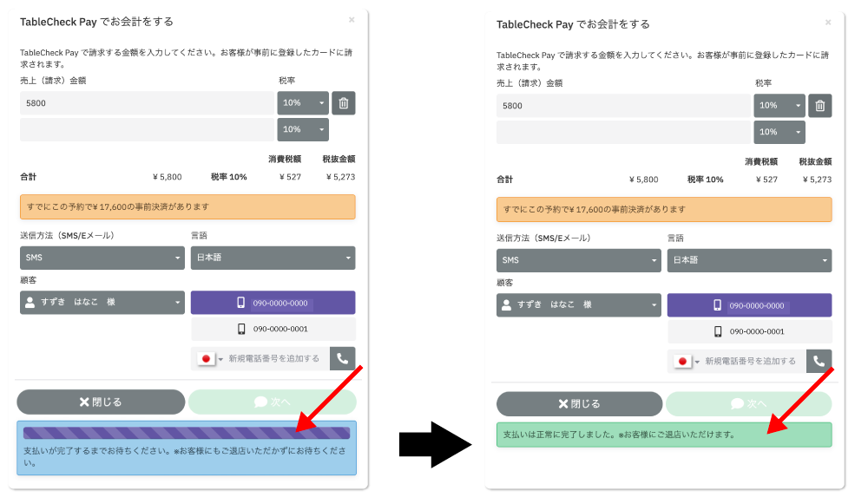The height and width of the screenshot is (497, 868).
Task: Open 日本語 language dropdown in right dialog
Action: coord(750,261)
